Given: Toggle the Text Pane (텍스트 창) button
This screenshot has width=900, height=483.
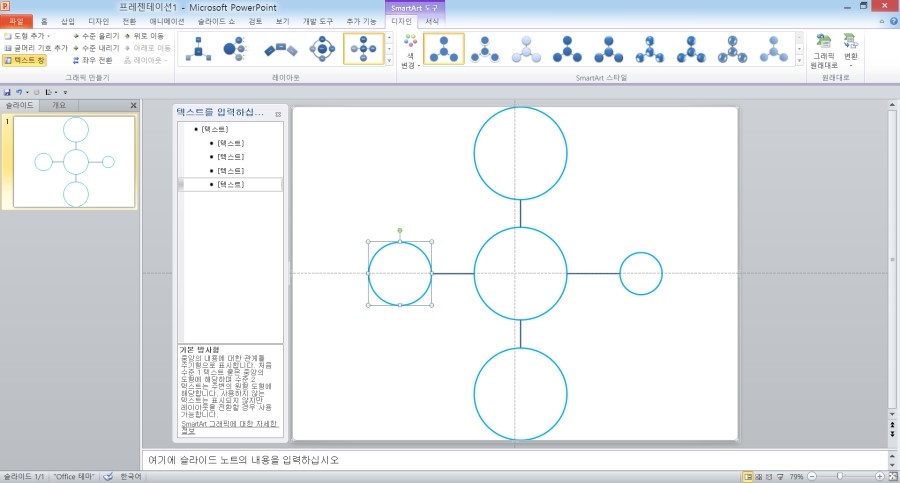Looking at the screenshot, I should pyautogui.click(x=26, y=61).
